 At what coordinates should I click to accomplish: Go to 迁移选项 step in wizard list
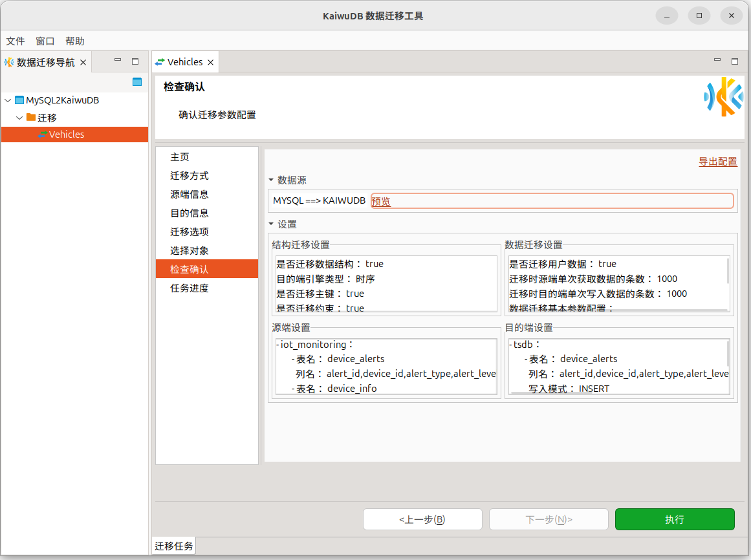point(190,232)
